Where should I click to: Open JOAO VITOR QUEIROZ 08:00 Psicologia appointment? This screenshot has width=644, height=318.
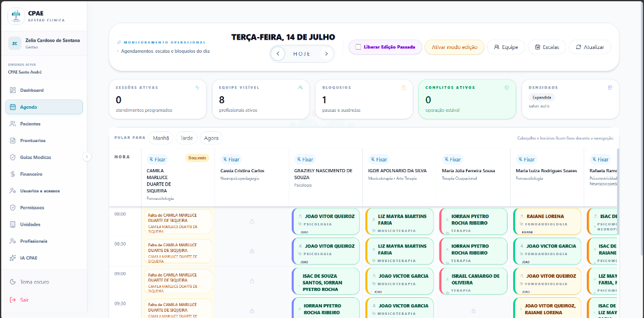point(326,222)
